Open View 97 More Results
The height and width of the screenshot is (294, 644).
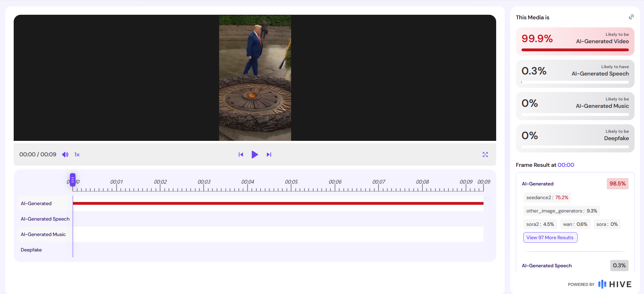tap(550, 237)
